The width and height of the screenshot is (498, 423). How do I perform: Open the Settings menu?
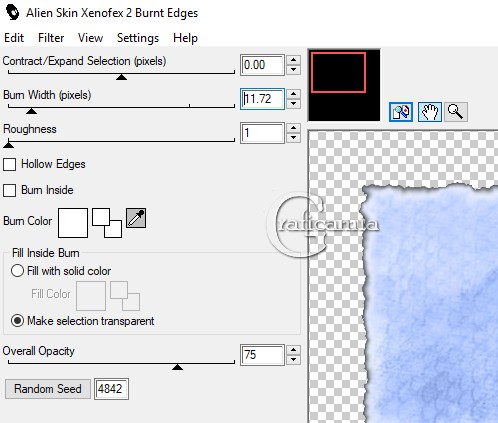tap(138, 38)
